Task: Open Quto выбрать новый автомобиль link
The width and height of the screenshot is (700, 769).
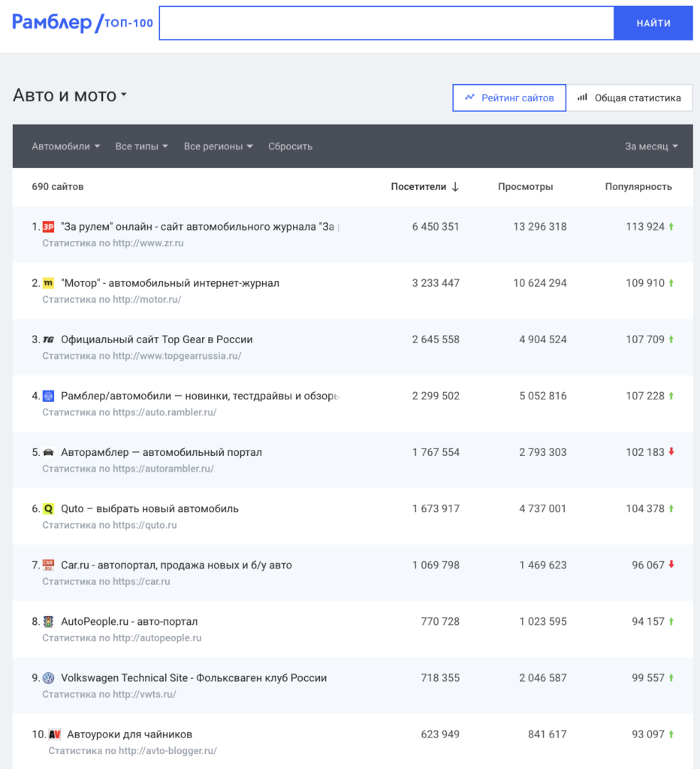Action: 149,508
